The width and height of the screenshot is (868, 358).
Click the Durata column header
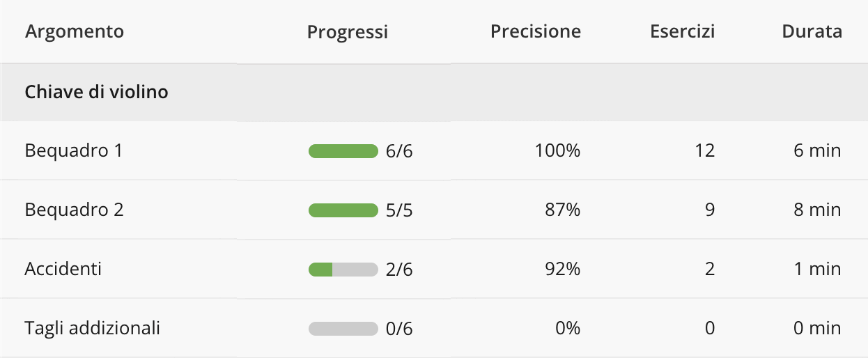(812, 31)
